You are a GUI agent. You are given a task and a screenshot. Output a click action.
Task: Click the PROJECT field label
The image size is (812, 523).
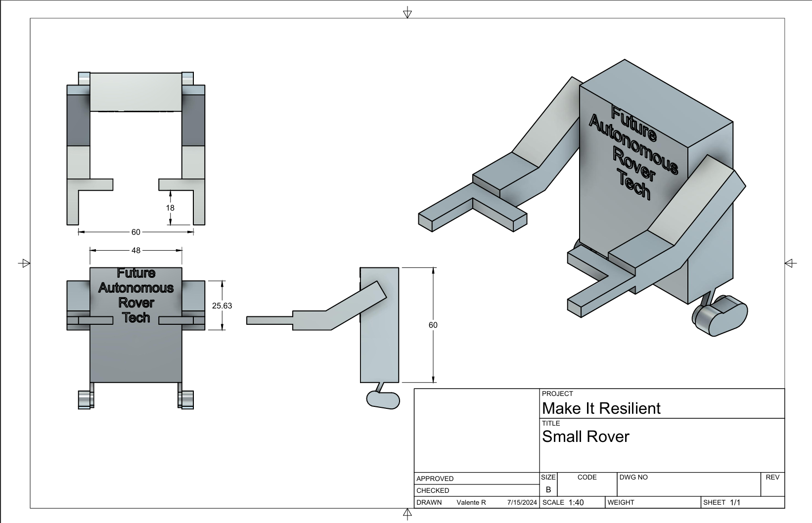[557, 393]
